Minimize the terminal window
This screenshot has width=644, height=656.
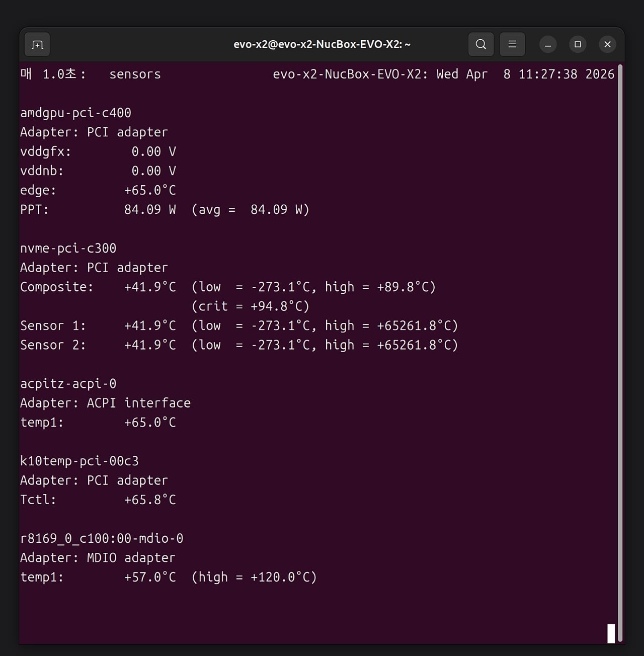[x=548, y=45]
